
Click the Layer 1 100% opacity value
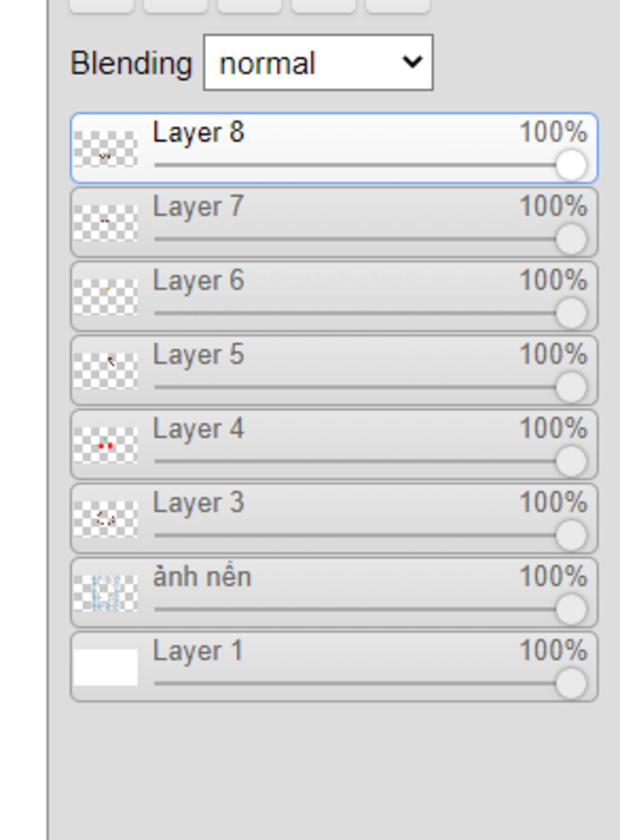pos(553,650)
